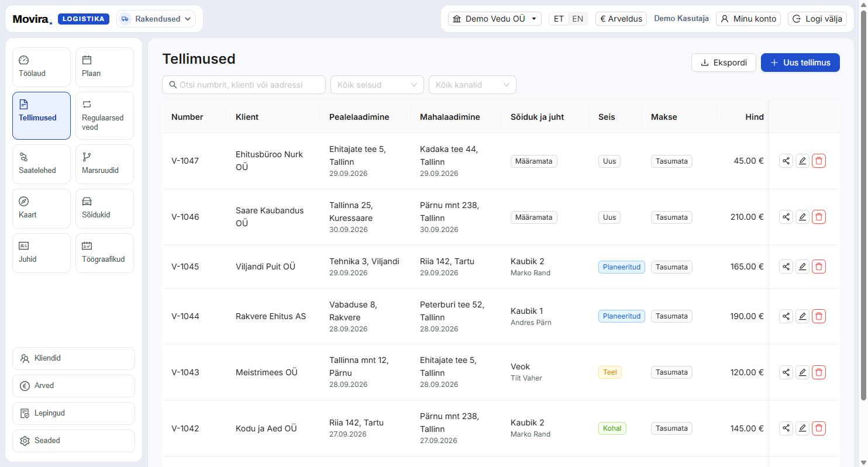Delete order V-1044 with trash icon
The height and width of the screenshot is (467, 868).
(819, 316)
